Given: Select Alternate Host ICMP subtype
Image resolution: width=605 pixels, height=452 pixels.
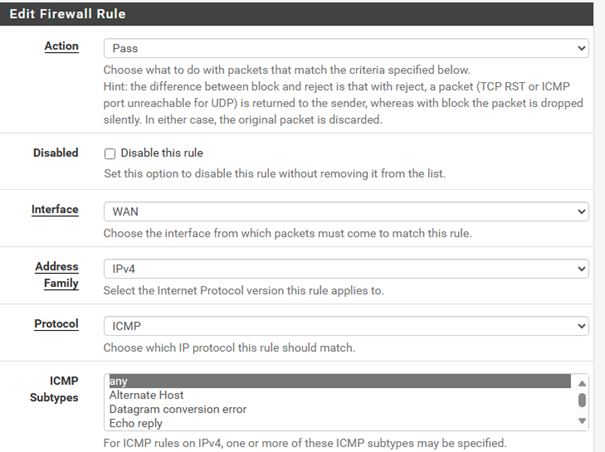Looking at the screenshot, I should click(x=339, y=395).
